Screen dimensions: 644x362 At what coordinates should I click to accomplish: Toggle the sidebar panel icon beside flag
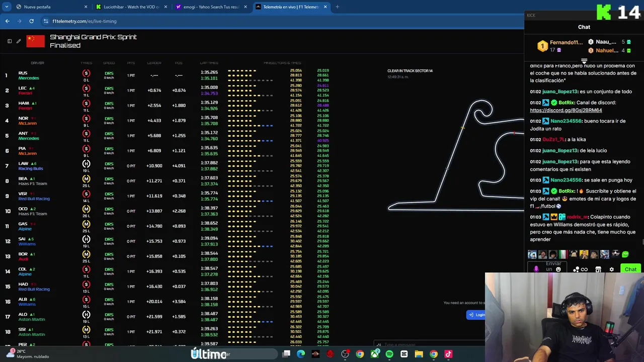[10, 41]
